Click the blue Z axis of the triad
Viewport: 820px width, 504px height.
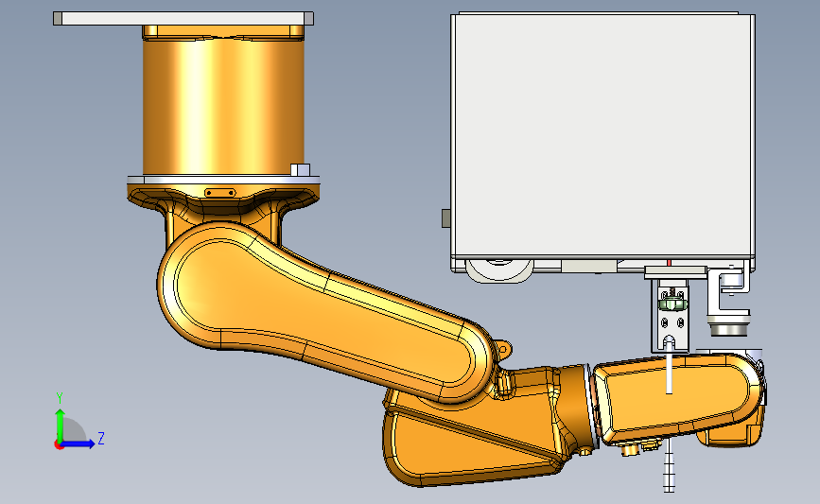point(79,443)
